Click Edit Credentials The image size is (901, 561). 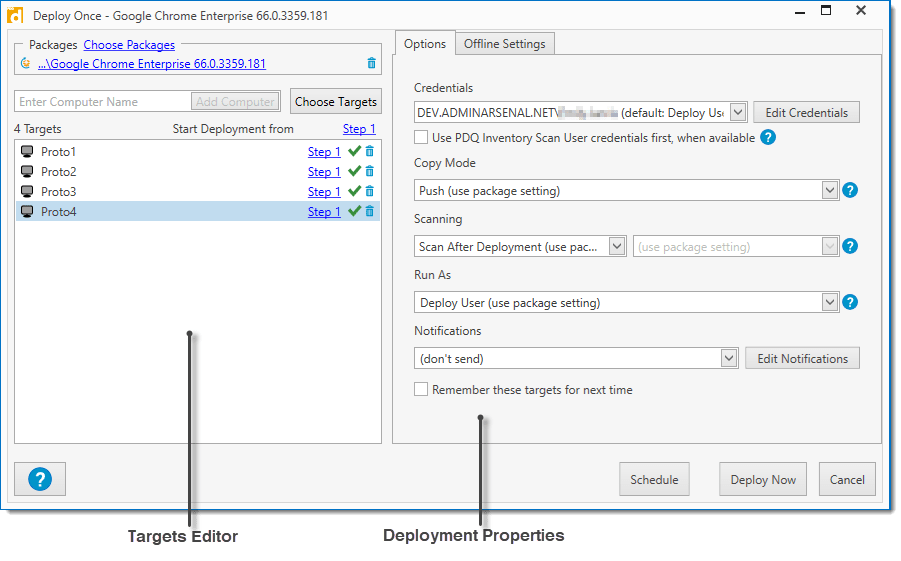pyautogui.click(x=806, y=113)
